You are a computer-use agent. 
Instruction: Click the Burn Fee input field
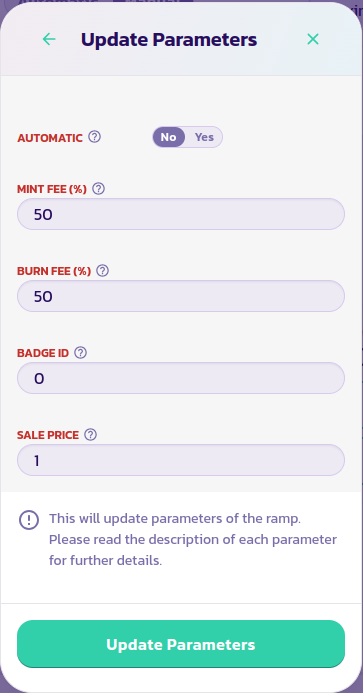(181, 296)
